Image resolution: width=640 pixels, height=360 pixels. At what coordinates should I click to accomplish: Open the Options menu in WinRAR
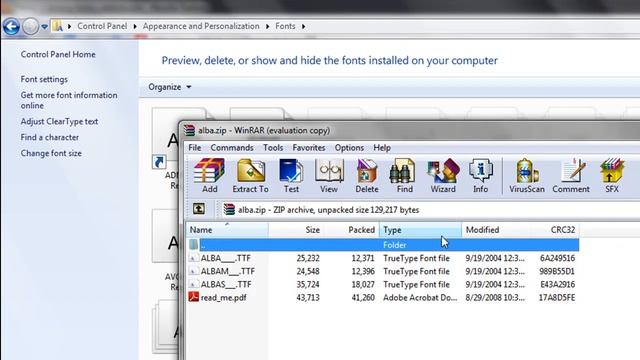coord(349,148)
